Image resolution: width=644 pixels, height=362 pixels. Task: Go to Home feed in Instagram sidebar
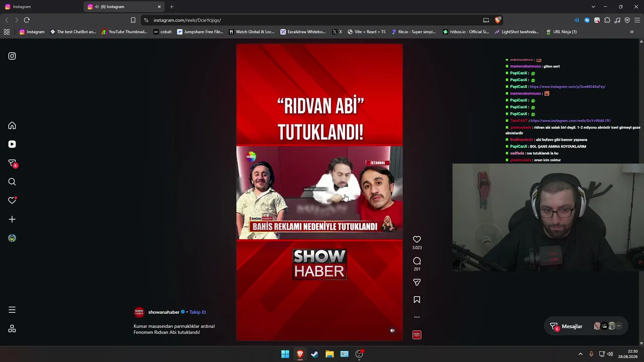(x=12, y=126)
